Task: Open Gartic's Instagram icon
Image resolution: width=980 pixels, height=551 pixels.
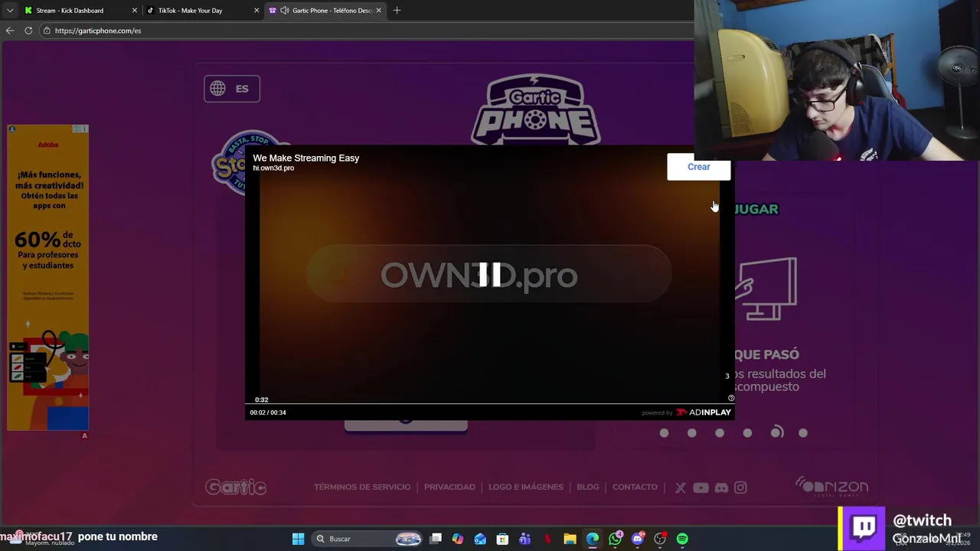Action: pos(740,487)
